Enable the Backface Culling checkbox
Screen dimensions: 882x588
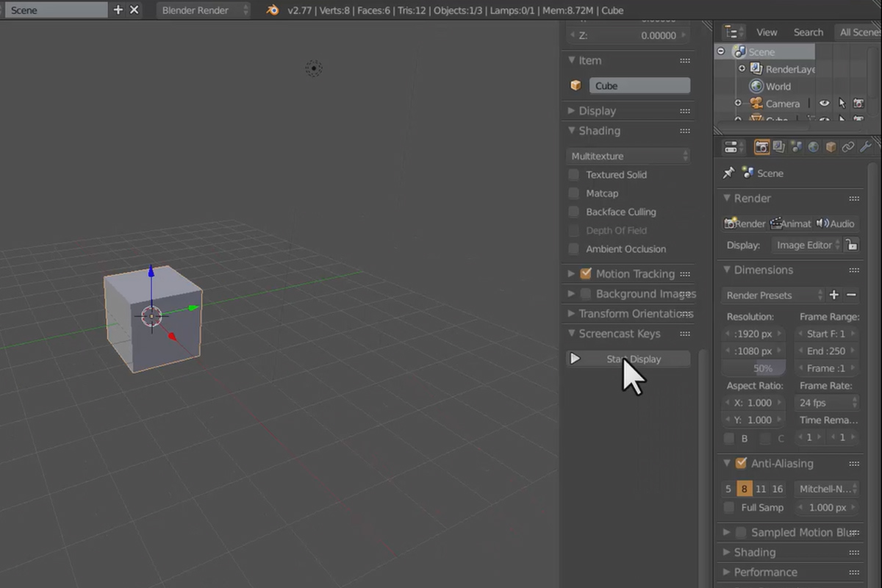[x=574, y=212]
